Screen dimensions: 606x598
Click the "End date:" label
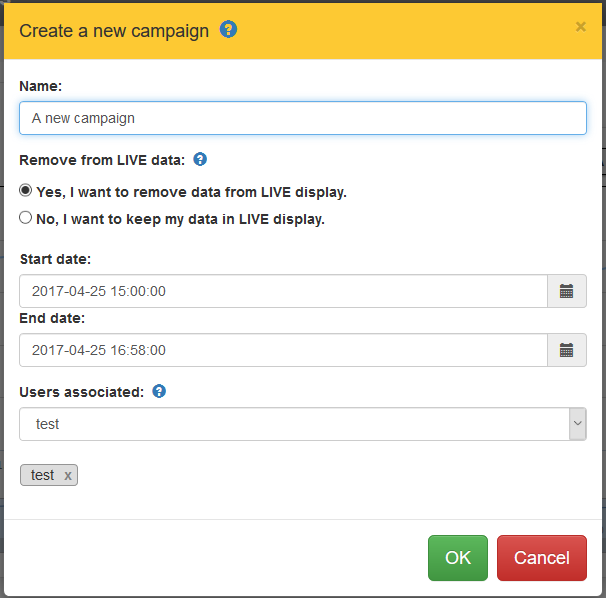pyautogui.click(x=52, y=318)
